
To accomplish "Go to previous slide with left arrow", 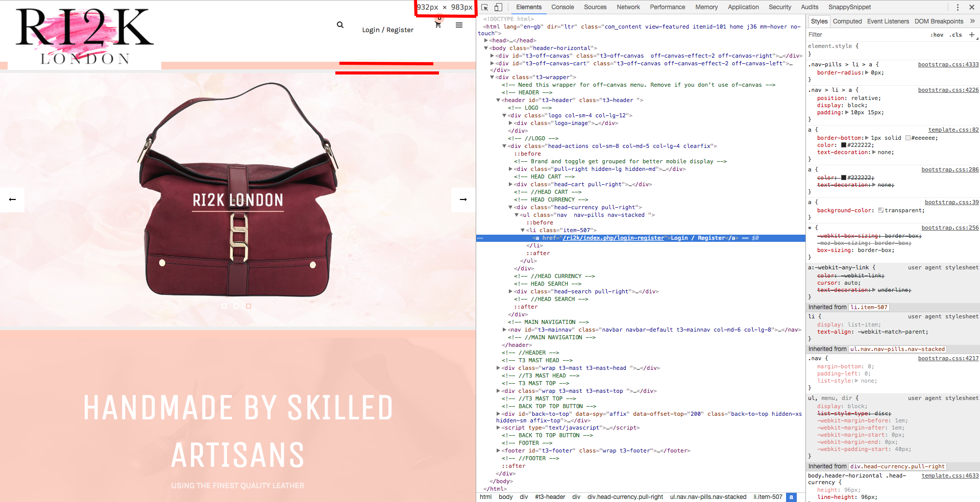I will (12, 199).
